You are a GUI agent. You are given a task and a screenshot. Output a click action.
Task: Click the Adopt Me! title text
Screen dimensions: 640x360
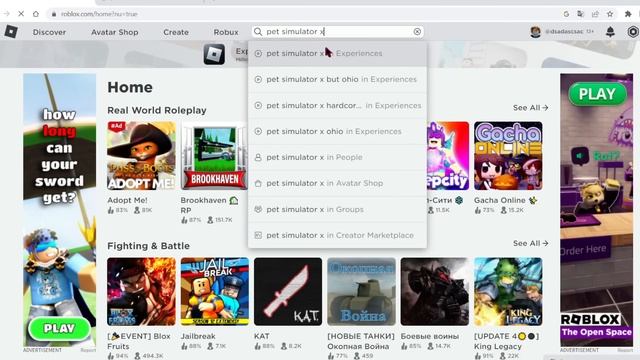pyautogui.click(x=127, y=200)
